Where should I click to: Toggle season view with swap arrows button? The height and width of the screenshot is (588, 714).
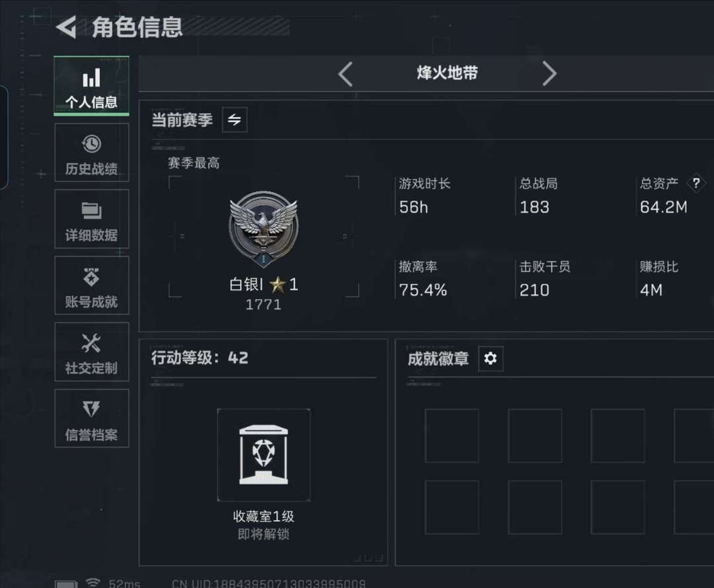pyautogui.click(x=235, y=120)
